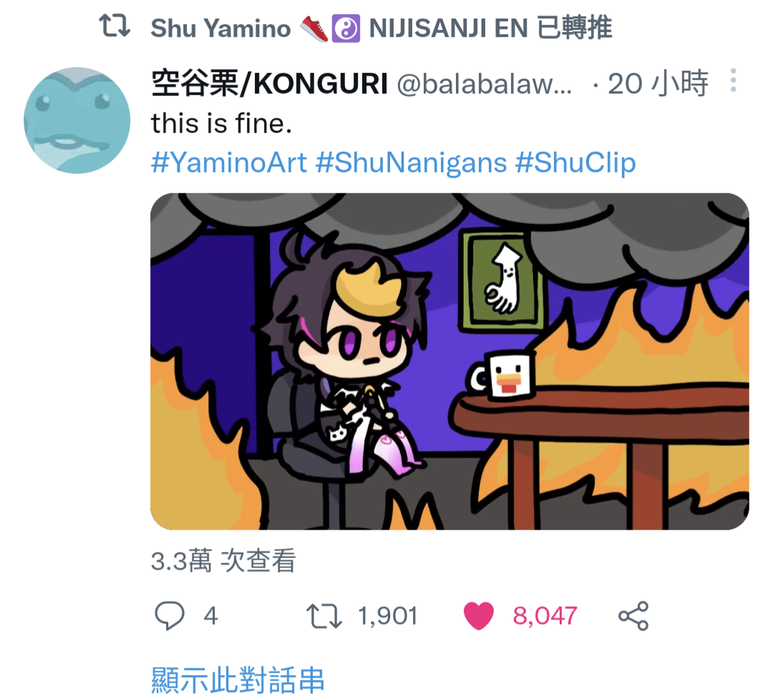Click the 3.3萬 次查看 view count
Image resolution: width=773 pixels, height=700 pixels.
(x=223, y=561)
